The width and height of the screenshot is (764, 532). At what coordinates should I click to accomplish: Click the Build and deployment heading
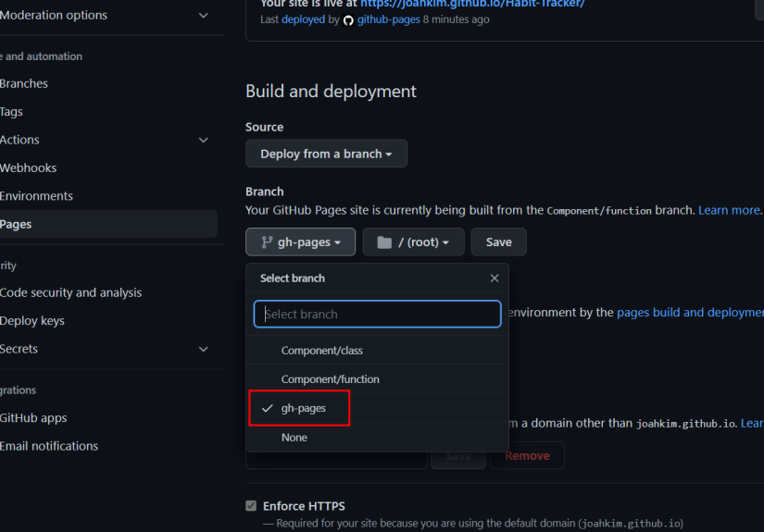(x=331, y=92)
